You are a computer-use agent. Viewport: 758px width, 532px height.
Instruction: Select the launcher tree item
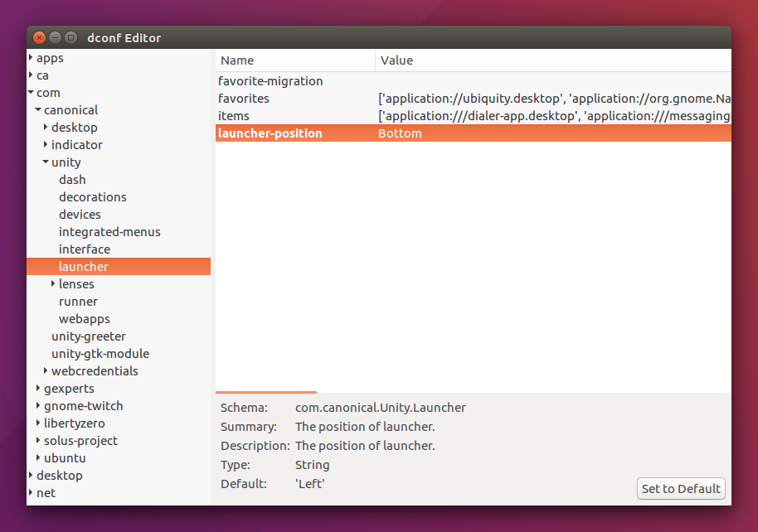tap(119, 267)
